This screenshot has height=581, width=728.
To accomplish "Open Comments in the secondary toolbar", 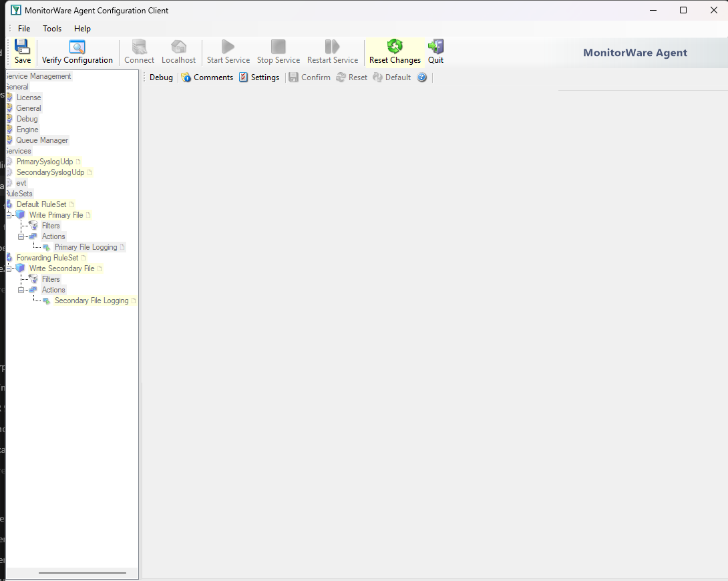I will [x=207, y=77].
